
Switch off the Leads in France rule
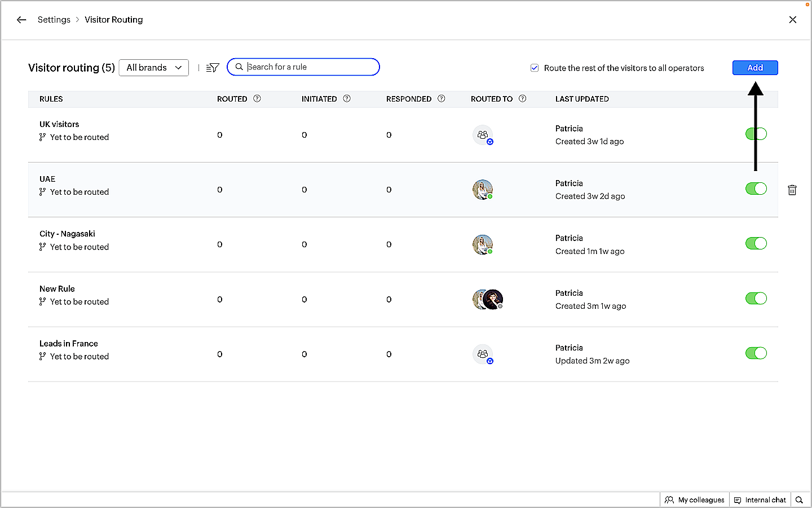[x=756, y=353]
